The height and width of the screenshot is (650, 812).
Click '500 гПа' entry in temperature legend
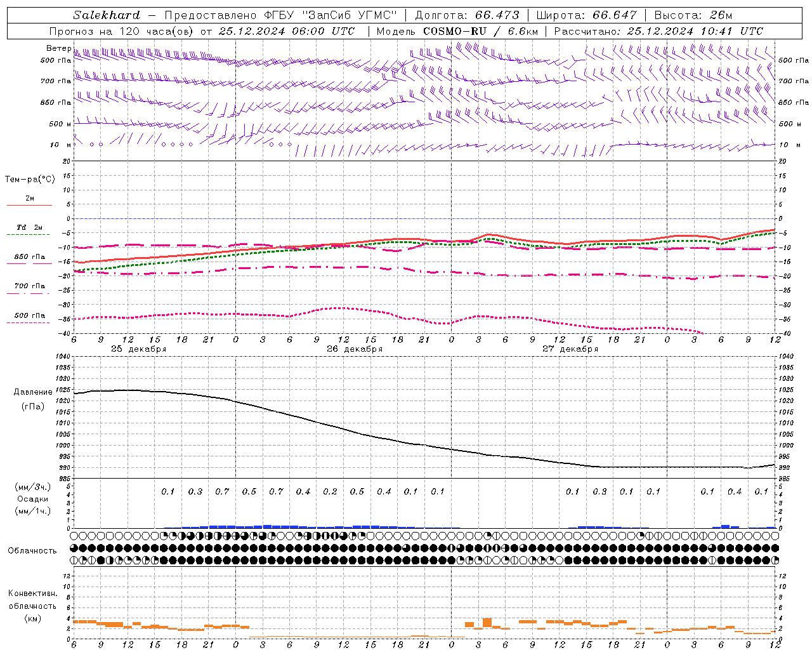tap(29, 315)
